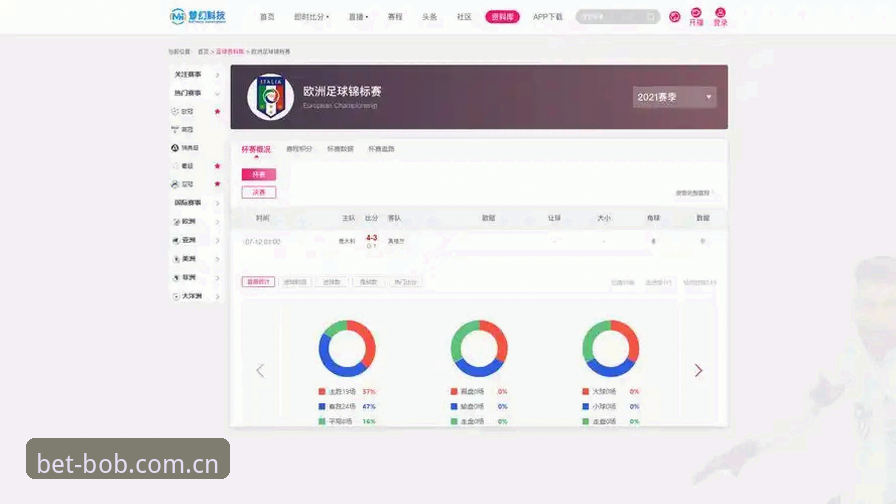Follow the pink 足球资料库 breadcrumb link

click(230, 51)
